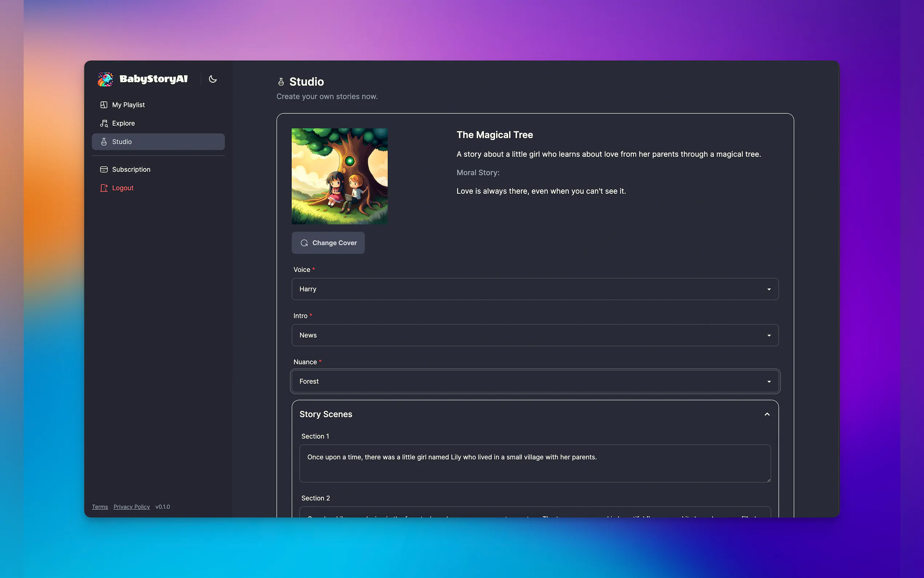Open the Subscription page
The height and width of the screenshot is (578, 924).
pyautogui.click(x=131, y=169)
